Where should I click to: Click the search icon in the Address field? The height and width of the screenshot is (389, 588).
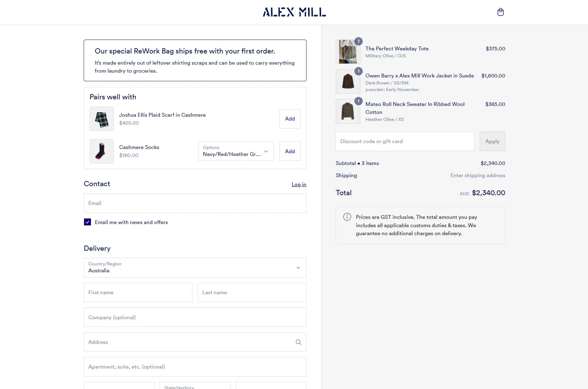[x=298, y=342]
